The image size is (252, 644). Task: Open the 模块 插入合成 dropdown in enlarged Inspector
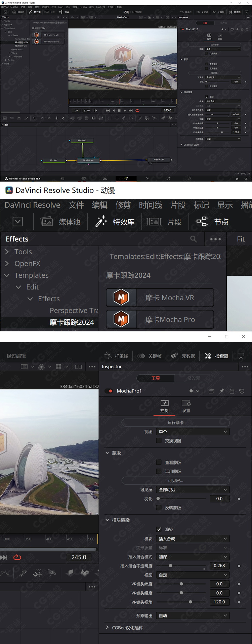[193, 538]
